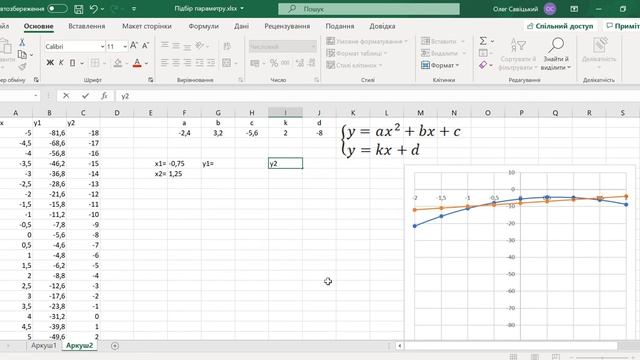Click the Decrease Indent icon
This screenshot has height=360, width=640.
(x=200, y=62)
